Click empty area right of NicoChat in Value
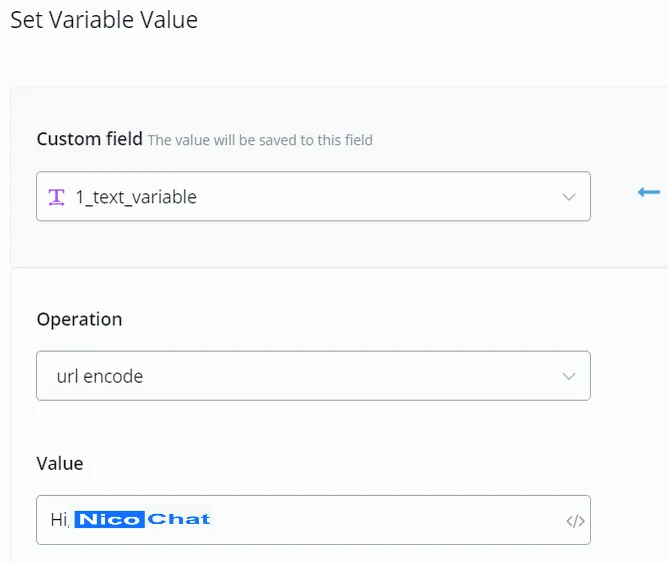 click(383, 520)
